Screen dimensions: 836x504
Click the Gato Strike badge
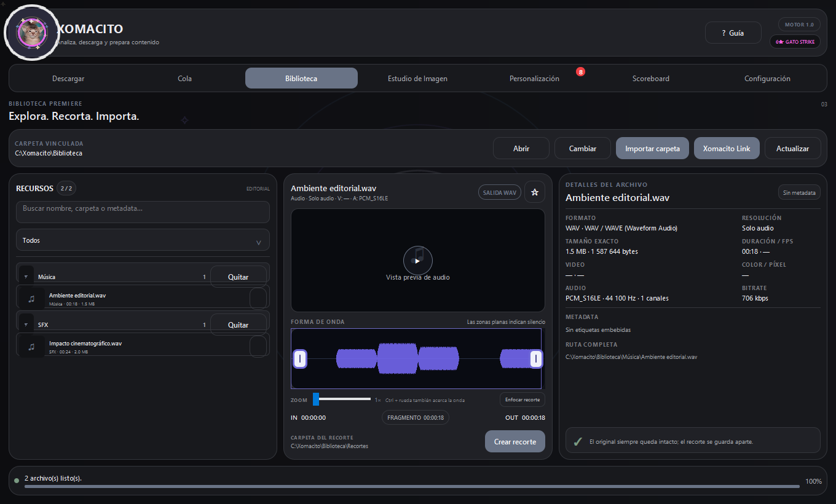pyautogui.click(x=795, y=42)
